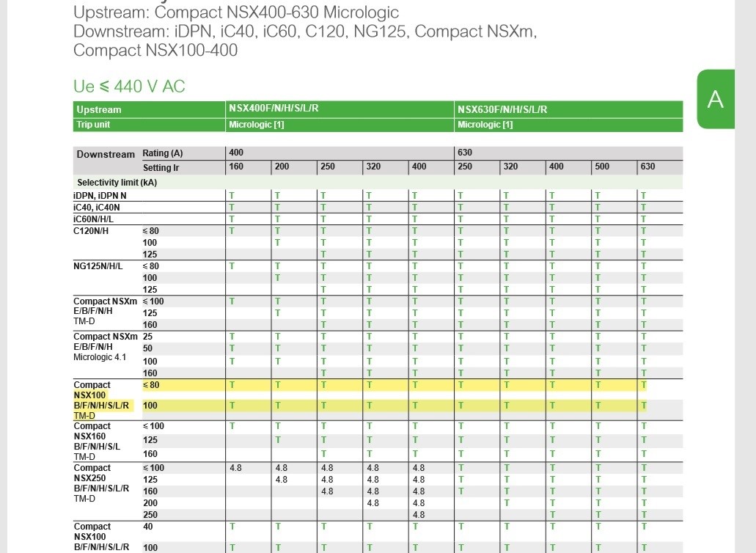Click the Downstream column label
The width and height of the screenshot is (756, 553).
click(x=106, y=154)
